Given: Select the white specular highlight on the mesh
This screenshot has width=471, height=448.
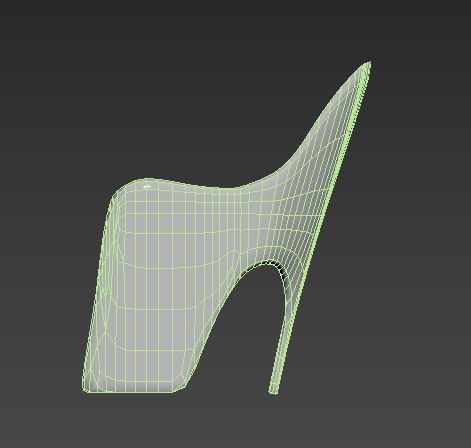Looking at the screenshot, I should click(147, 186).
